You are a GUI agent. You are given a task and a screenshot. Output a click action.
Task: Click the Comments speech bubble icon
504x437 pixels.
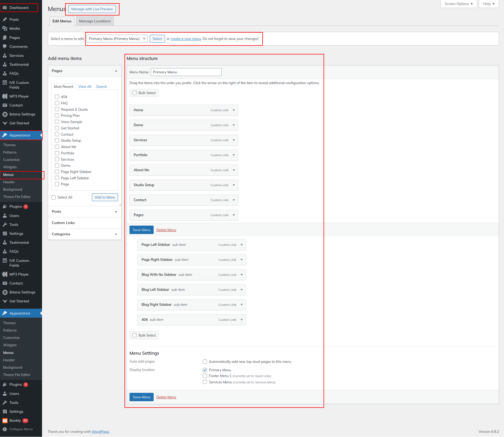coord(5,47)
